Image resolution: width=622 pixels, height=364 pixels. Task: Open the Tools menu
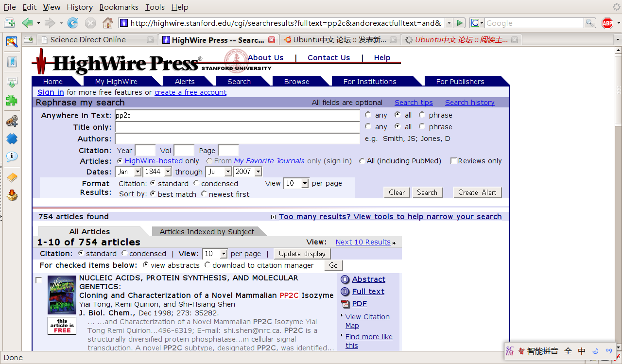(x=155, y=7)
